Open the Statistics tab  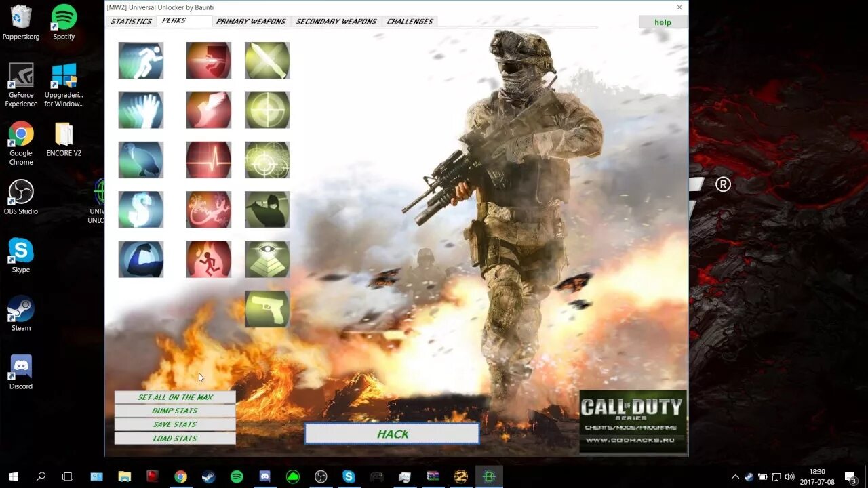pyautogui.click(x=132, y=21)
